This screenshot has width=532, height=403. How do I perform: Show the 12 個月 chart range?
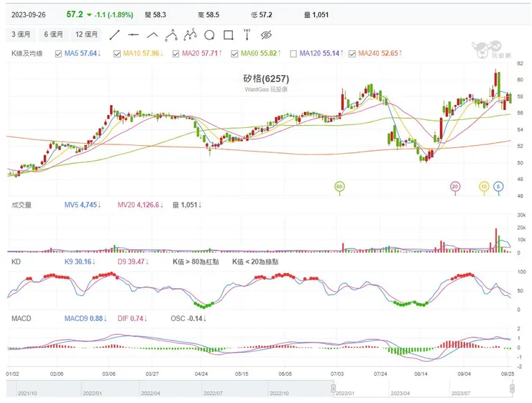click(87, 34)
